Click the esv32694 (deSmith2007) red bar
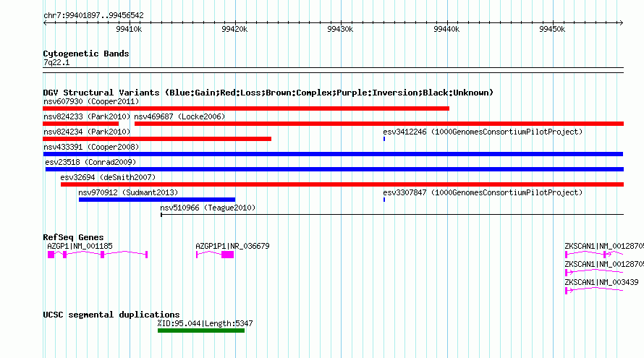This screenshot has height=358, width=644. (x=342, y=184)
